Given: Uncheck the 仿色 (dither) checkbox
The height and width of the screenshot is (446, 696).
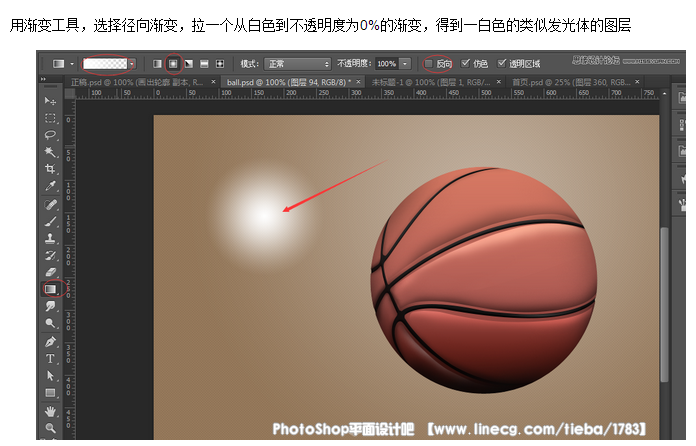Looking at the screenshot, I should click(x=465, y=63).
